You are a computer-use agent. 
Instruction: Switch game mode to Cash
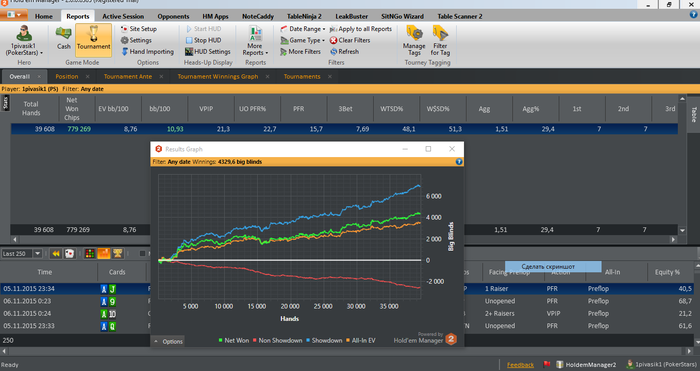63,38
